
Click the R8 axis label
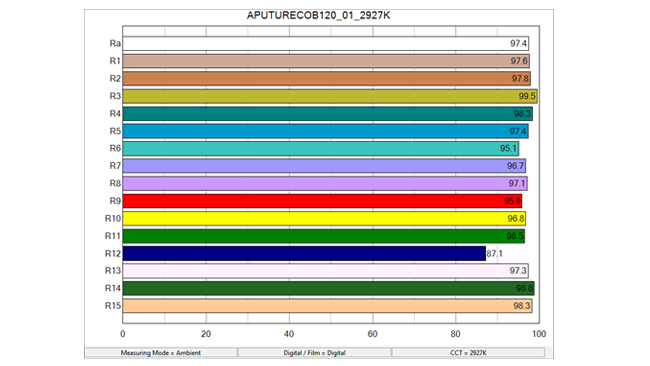coord(115,183)
